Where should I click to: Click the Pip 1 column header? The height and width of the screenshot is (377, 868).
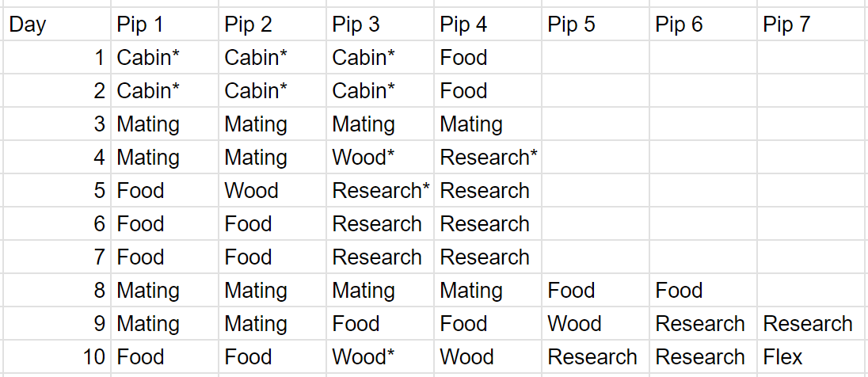[164, 25]
